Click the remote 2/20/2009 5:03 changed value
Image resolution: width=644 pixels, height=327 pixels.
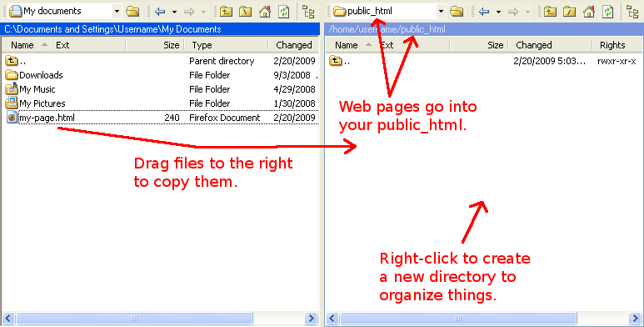click(x=550, y=61)
